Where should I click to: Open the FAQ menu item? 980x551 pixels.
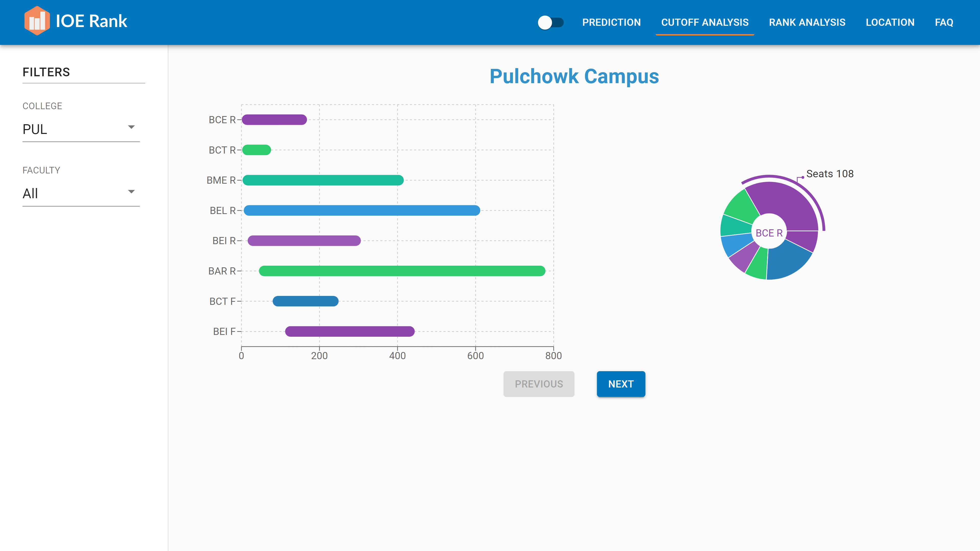click(944, 22)
